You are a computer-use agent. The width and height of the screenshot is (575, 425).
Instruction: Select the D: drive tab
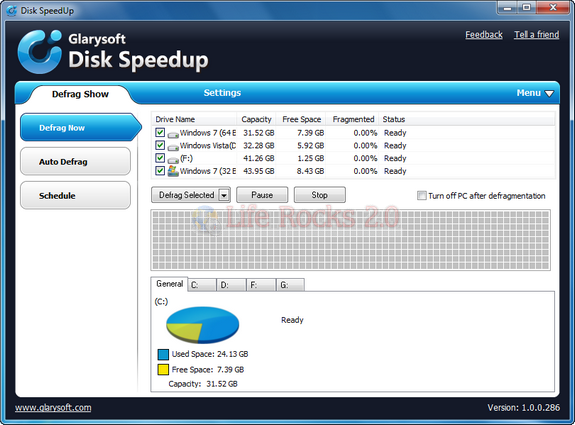(231, 285)
